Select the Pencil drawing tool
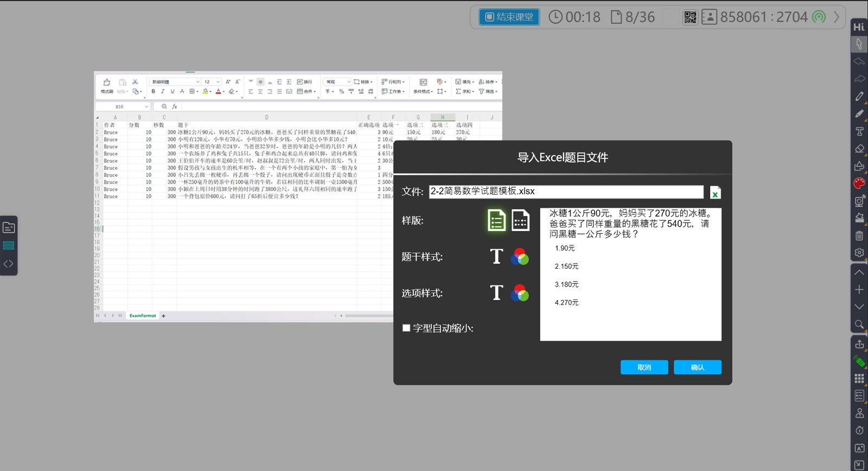This screenshot has height=471, width=868. [x=859, y=97]
